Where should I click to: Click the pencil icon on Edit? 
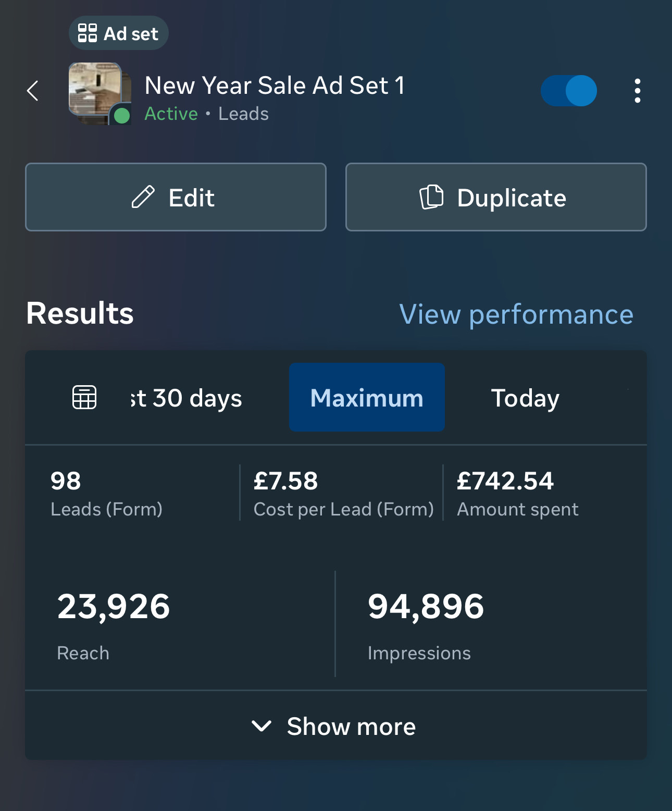coord(143,198)
